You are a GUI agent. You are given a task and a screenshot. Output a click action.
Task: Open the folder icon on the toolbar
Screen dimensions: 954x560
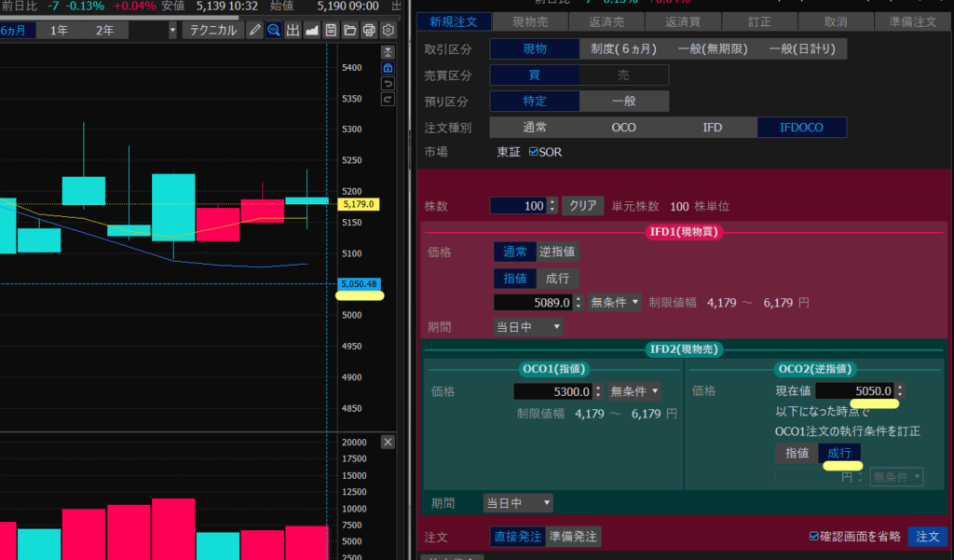coord(350,29)
